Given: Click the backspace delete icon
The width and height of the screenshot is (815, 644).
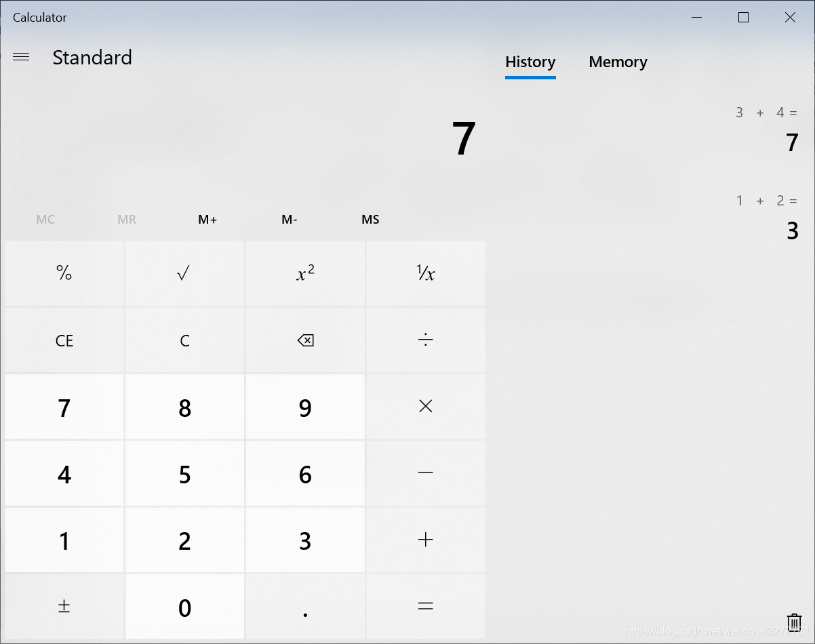Looking at the screenshot, I should (x=305, y=340).
